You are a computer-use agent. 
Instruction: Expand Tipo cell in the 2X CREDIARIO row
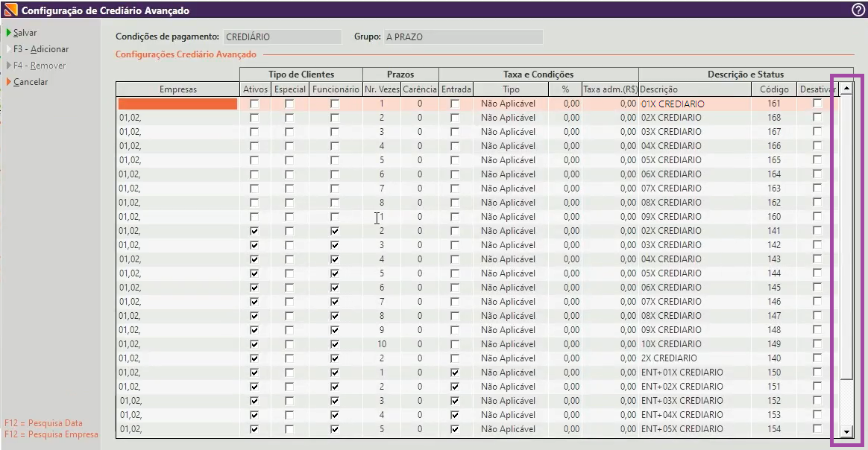508,358
